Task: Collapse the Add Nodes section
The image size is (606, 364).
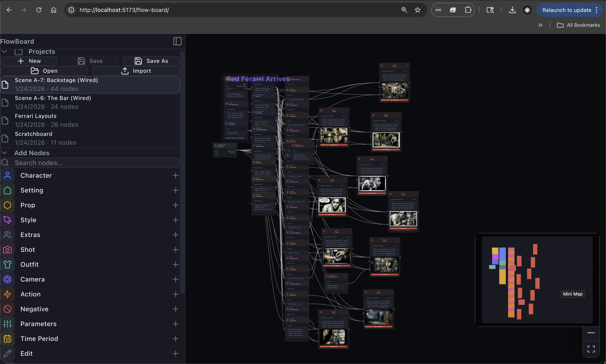Action: 4,153
